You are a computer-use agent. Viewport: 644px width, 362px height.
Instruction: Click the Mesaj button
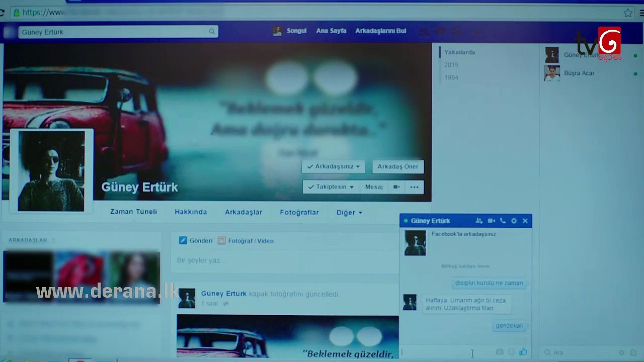coord(374,187)
